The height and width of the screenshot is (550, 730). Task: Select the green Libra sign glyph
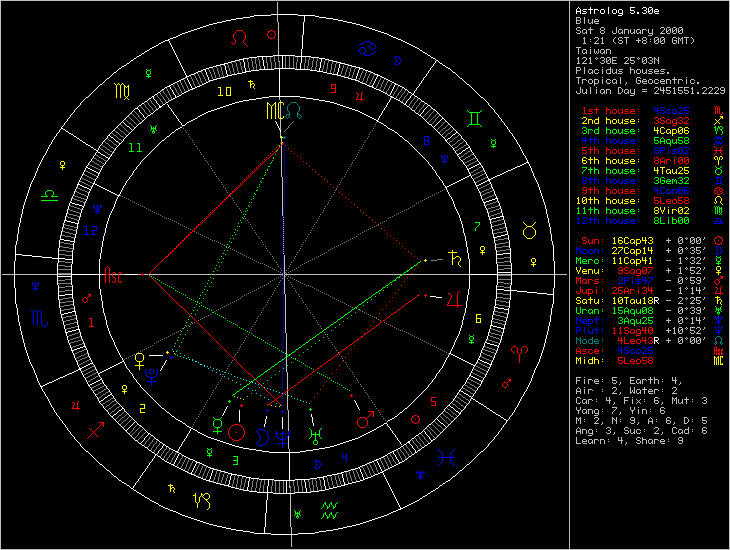[x=48, y=196]
